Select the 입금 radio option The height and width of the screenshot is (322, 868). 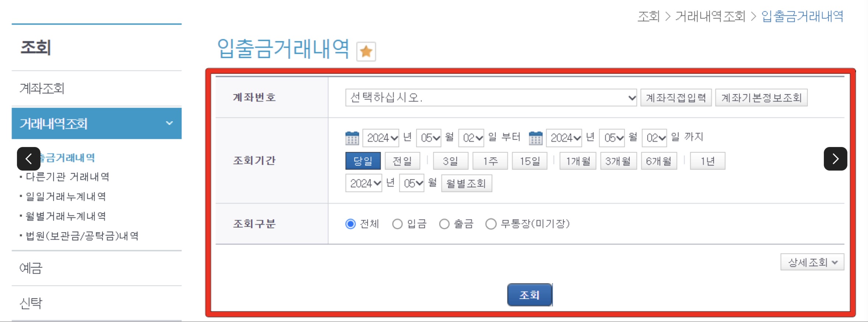(x=397, y=224)
